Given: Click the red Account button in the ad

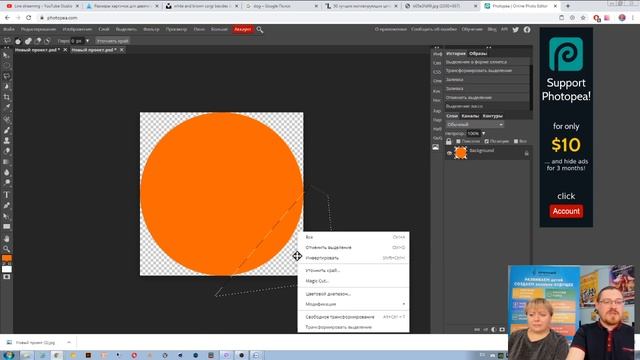Looking at the screenshot, I should click(566, 211).
